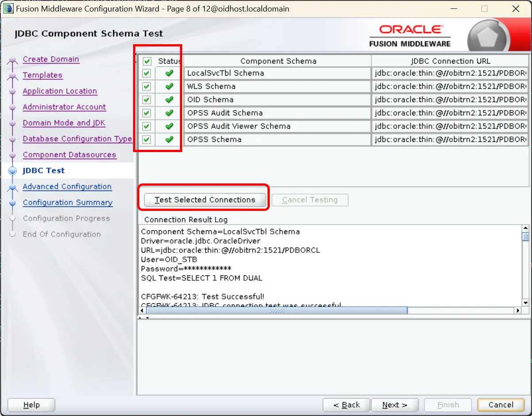Viewport: 532px width, 416px height.
Task: Navigate to Domain Mode and JDK
Action: (x=64, y=123)
